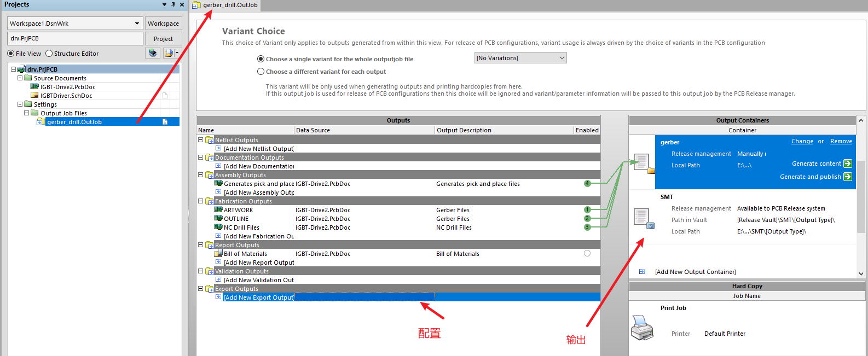Screen dimensions: 868x356
Task: Click the Output Containers vertical scrollbar
Action: (x=861, y=197)
